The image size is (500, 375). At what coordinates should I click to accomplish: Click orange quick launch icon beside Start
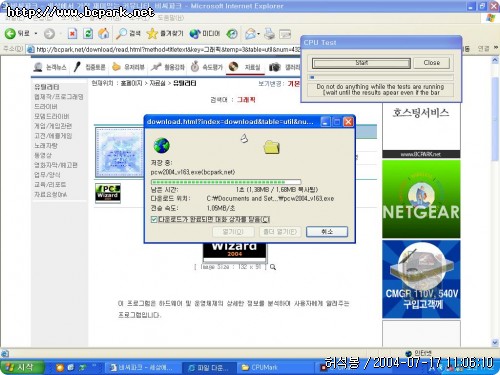(x=60, y=367)
